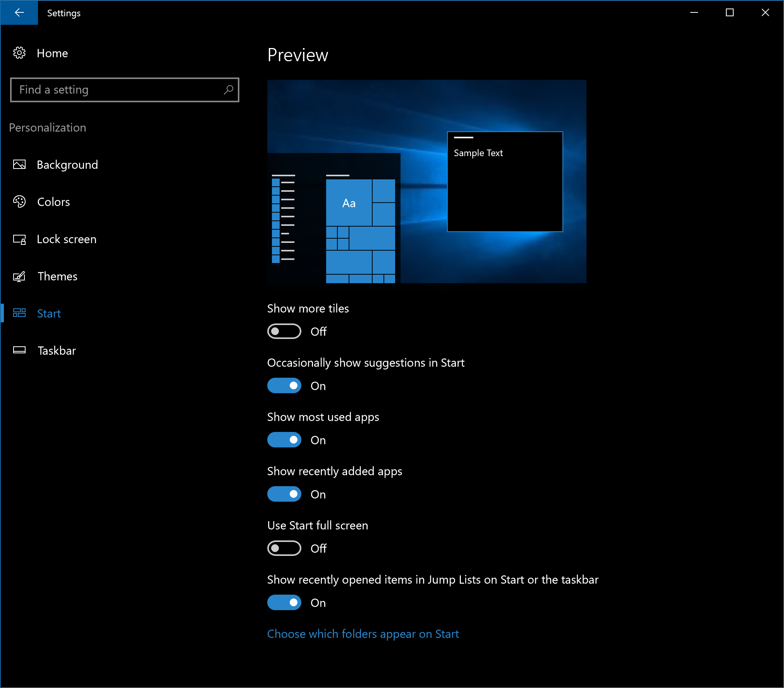Click the search magnifier icon

pos(229,90)
